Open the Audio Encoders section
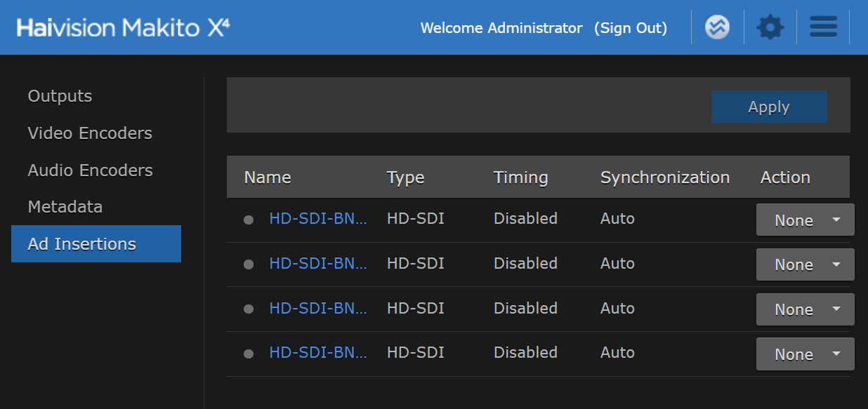Viewport: 868px width, 409px height. click(x=90, y=170)
